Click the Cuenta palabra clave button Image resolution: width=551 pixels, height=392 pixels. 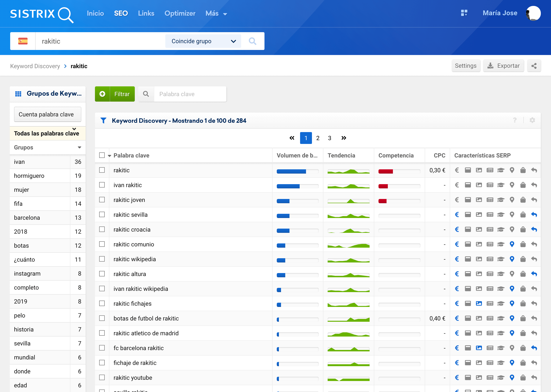click(x=48, y=114)
